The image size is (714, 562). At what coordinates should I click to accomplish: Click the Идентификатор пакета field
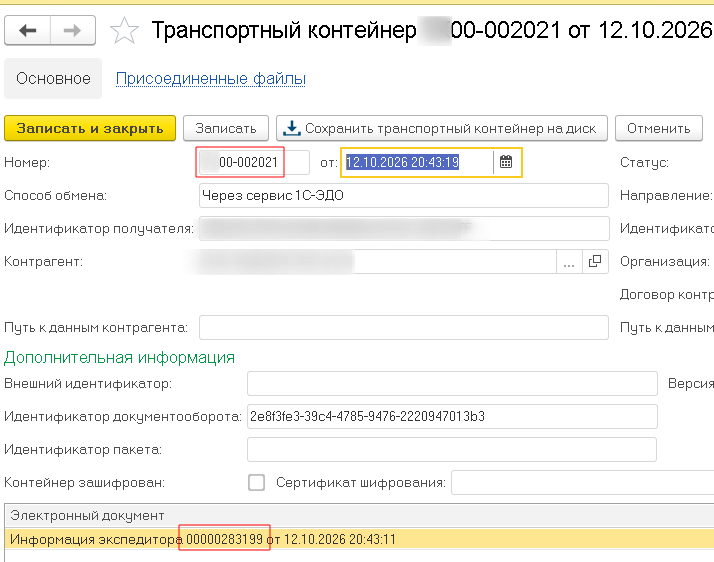tap(452, 450)
